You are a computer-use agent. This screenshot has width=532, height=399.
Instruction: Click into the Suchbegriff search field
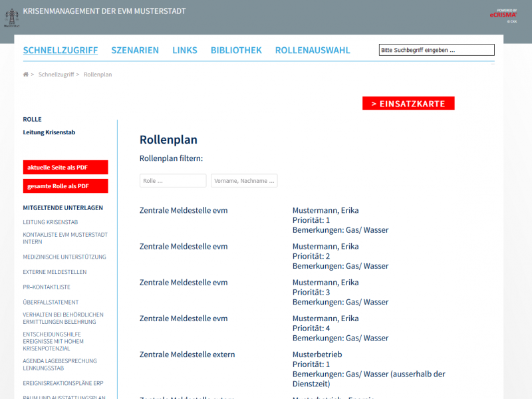click(436, 50)
